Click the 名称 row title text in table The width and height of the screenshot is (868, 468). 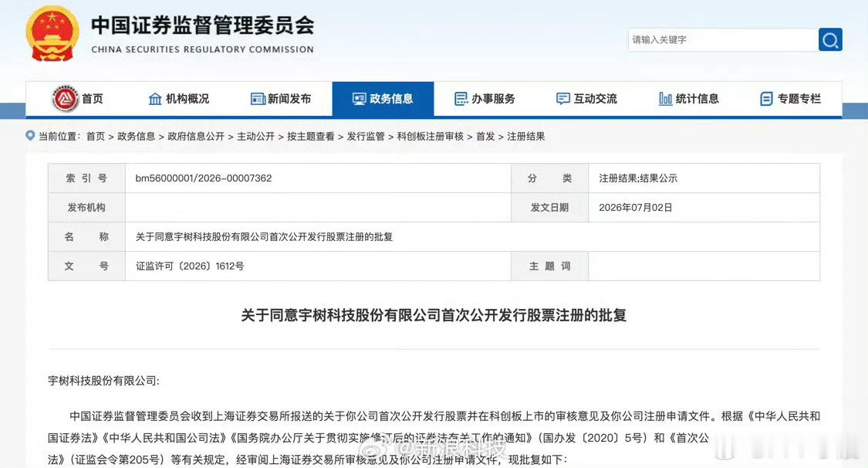[264, 237]
